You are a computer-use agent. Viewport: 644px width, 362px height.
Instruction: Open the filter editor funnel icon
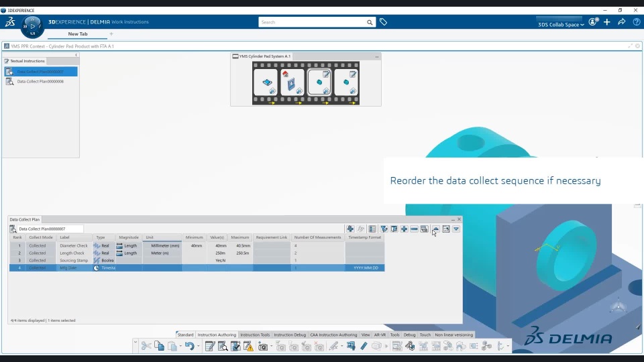pyautogui.click(x=384, y=229)
